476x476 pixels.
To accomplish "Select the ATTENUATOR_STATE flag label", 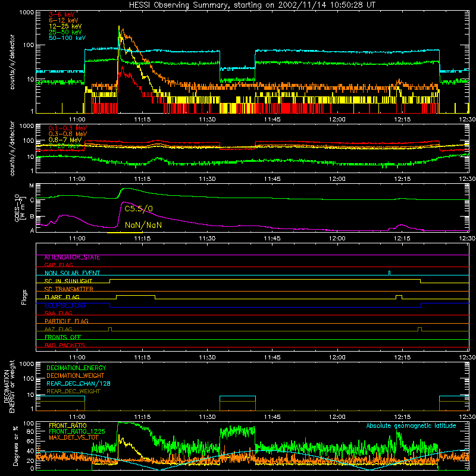I will coord(72,258).
